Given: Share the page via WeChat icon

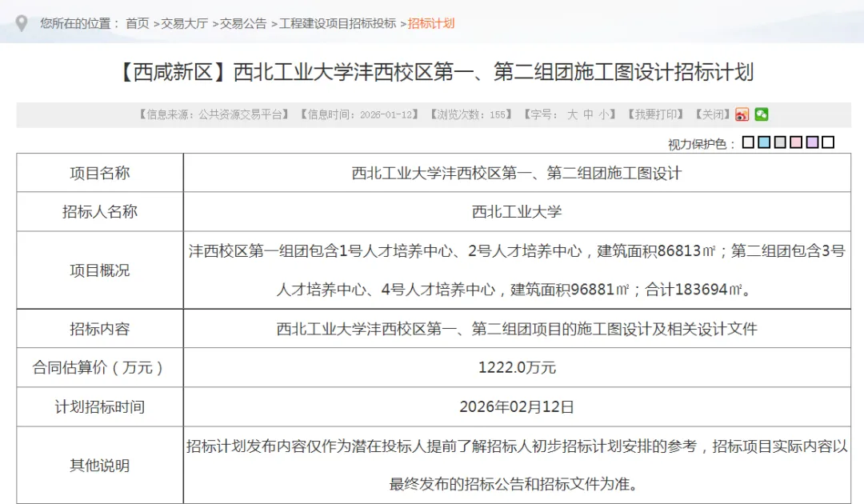Looking at the screenshot, I should point(762,114).
